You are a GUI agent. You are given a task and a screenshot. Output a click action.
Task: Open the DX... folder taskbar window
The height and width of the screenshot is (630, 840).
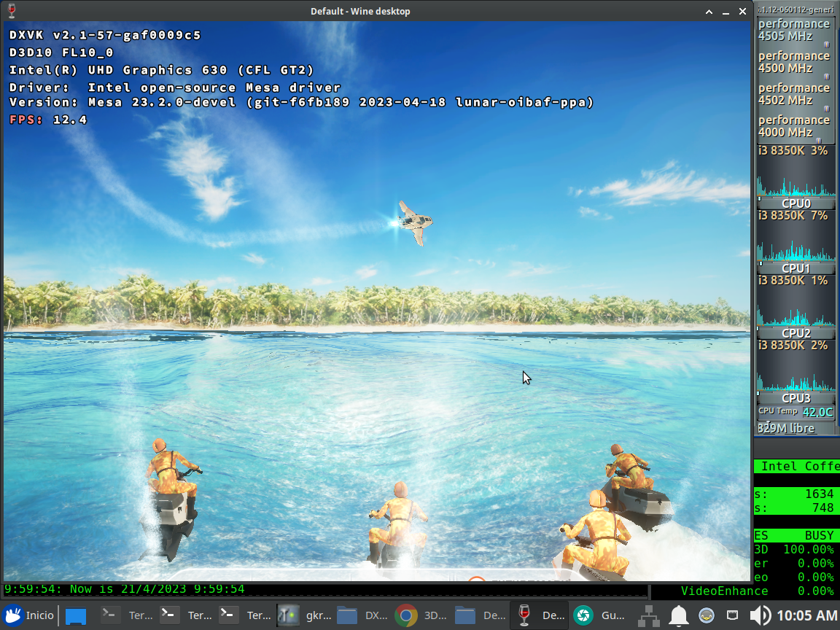[x=364, y=615]
